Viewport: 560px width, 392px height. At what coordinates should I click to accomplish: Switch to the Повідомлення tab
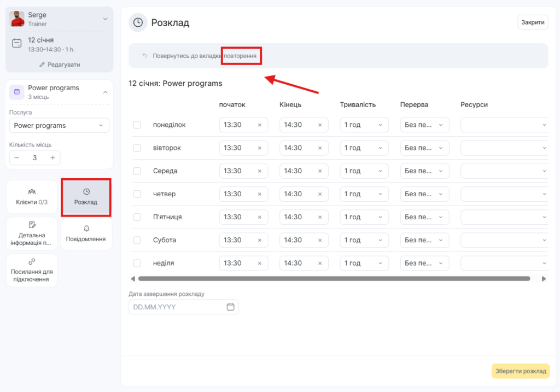(86, 233)
